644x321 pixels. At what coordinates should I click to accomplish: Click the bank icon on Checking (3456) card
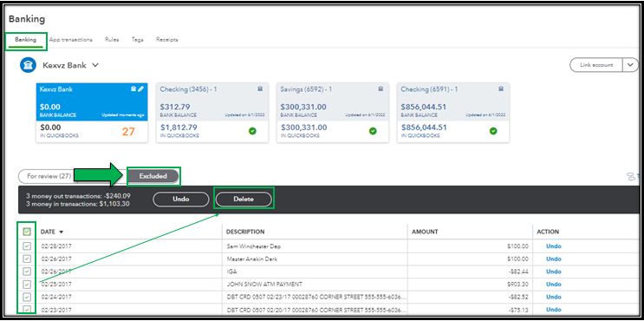click(x=260, y=88)
